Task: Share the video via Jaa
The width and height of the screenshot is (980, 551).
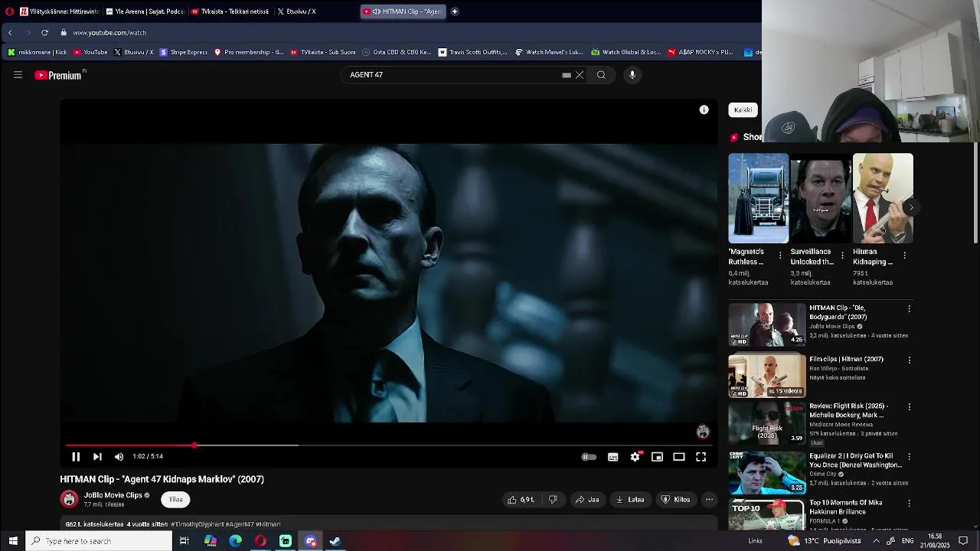Action: pyautogui.click(x=587, y=500)
